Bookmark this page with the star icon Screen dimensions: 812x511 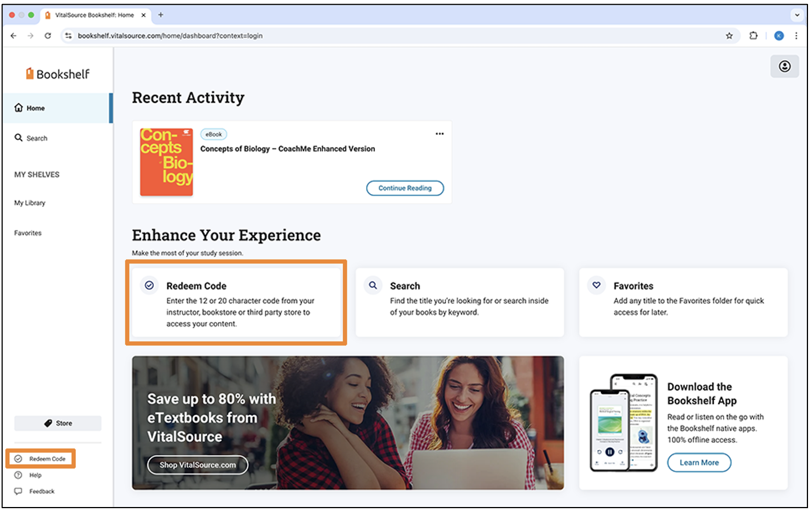tap(729, 36)
